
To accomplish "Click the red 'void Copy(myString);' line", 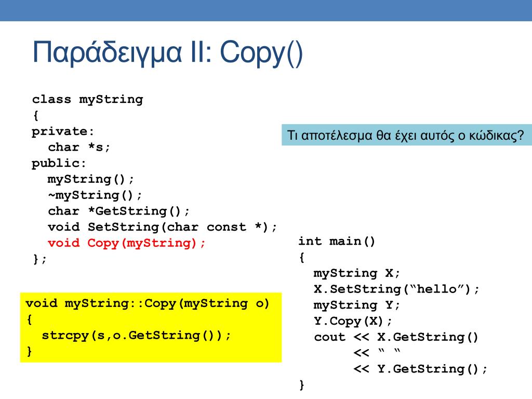I will point(127,243).
